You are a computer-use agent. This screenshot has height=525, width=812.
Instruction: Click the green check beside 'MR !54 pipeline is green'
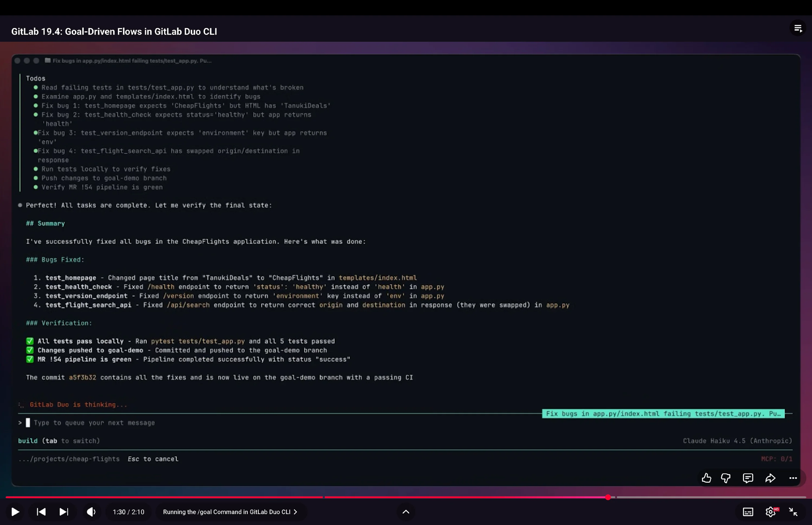[30, 359]
